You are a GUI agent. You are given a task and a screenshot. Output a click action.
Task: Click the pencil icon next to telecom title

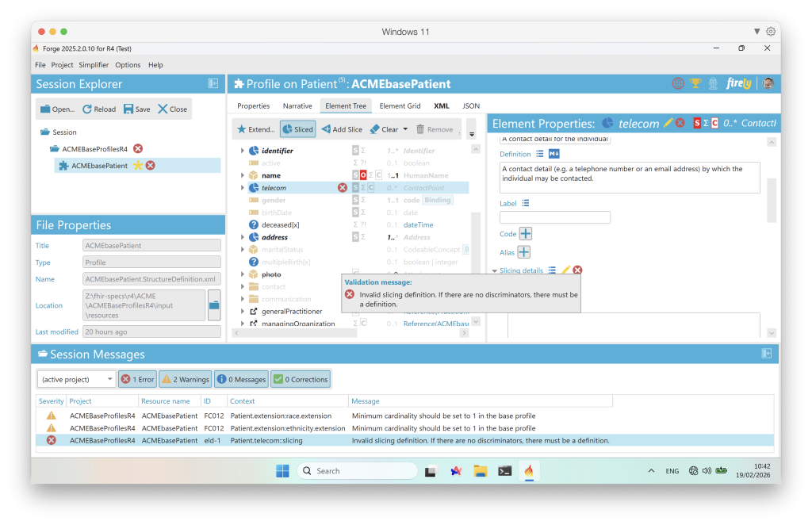pos(668,123)
